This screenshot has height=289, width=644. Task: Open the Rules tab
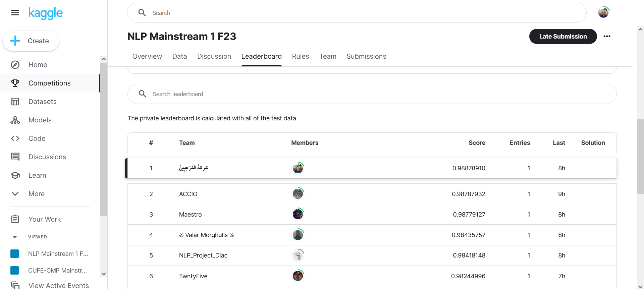(x=301, y=56)
